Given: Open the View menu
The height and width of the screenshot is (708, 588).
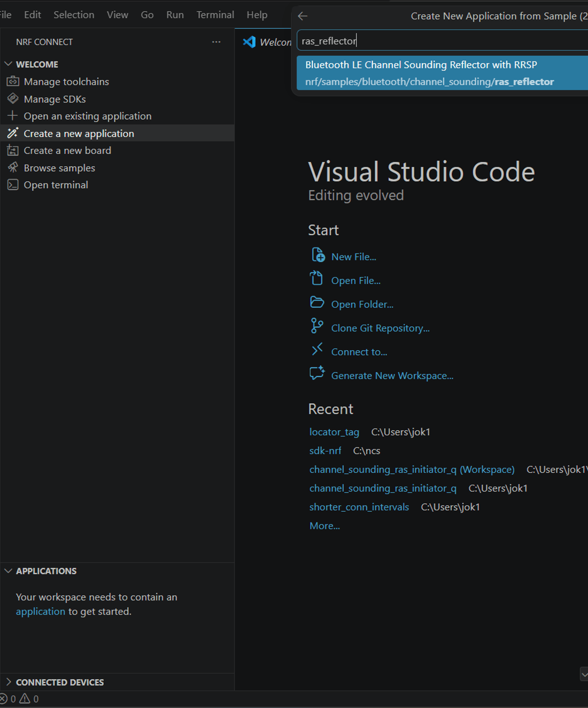Looking at the screenshot, I should pos(117,14).
